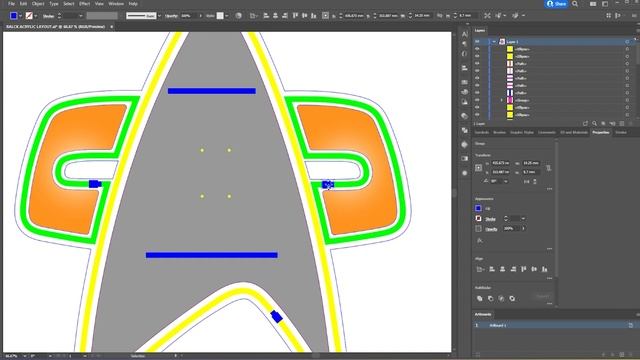The height and width of the screenshot is (360, 640).
Task: Click the stroke weight stepper arrows
Action: pyautogui.click(x=59, y=16)
